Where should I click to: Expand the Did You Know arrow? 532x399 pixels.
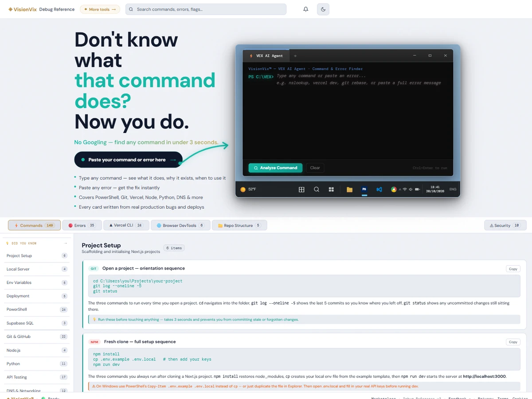click(66, 243)
